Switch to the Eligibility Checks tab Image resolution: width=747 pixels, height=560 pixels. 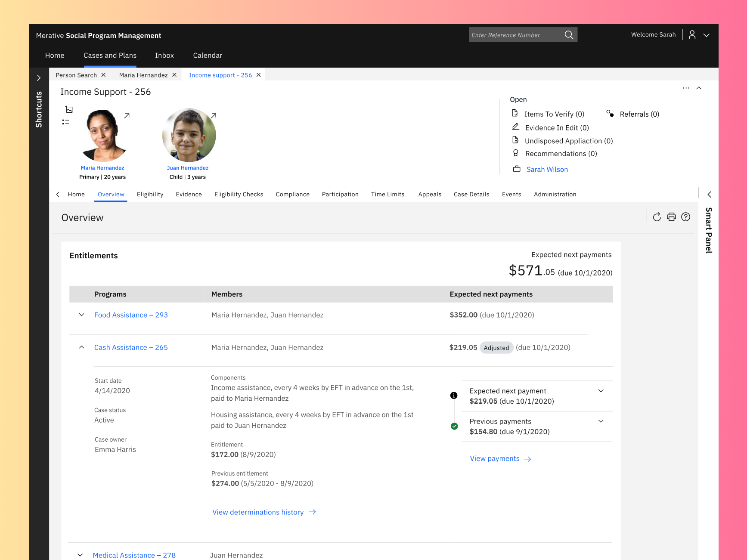pos(239,195)
